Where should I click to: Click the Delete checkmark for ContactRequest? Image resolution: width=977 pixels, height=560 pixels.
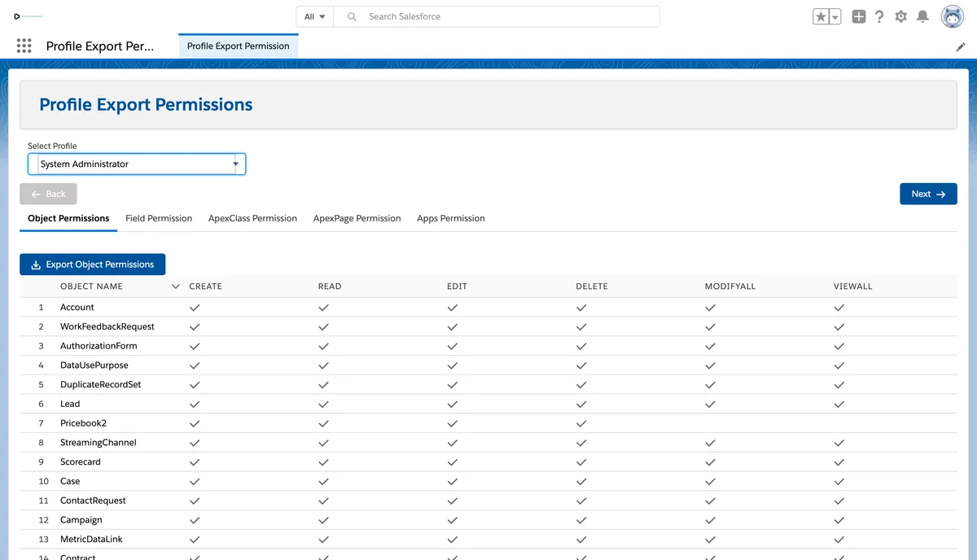pyautogui.click(x=581, y=501)
